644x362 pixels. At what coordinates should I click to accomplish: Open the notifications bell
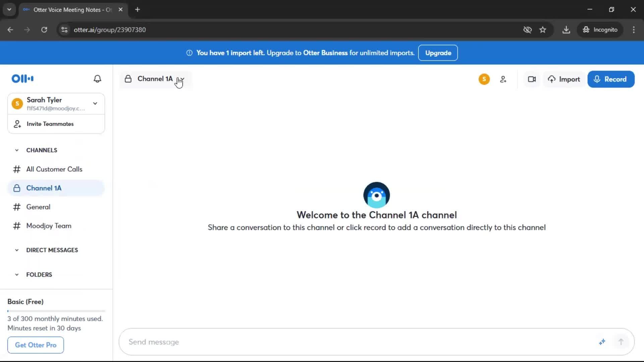[x=97, y=79]
